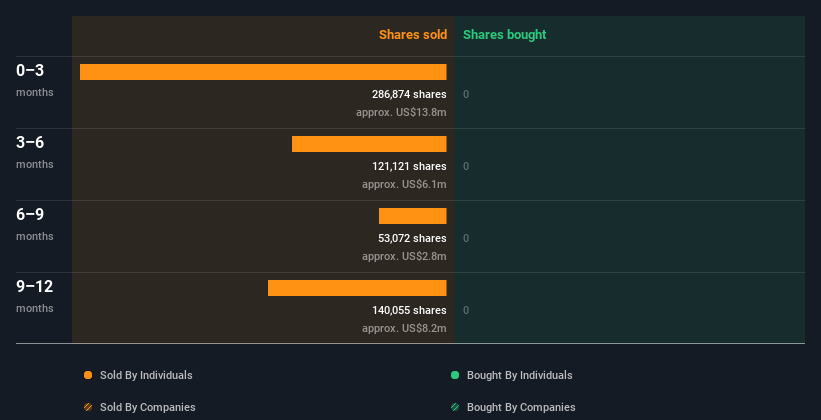Click the Bought By Individuals green legend dot
This screenshot has height=420, width=821.
tap(455, 375)
